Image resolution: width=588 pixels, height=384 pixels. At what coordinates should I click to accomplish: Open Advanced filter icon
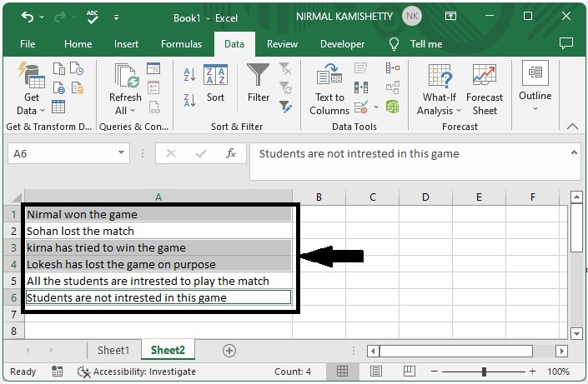click(x=285, y=107)
